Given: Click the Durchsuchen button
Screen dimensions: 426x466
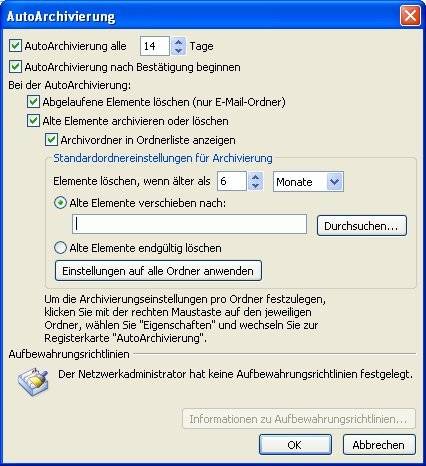Looking at the screenshot, I should 362,226.
